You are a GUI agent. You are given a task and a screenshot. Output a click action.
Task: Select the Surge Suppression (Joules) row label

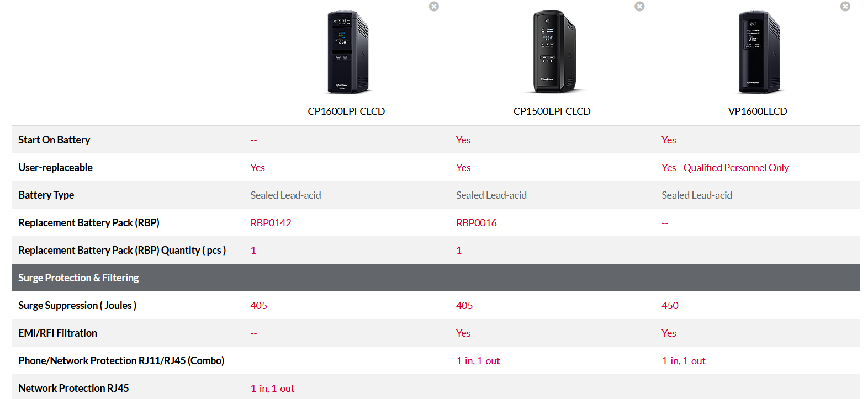77,306
